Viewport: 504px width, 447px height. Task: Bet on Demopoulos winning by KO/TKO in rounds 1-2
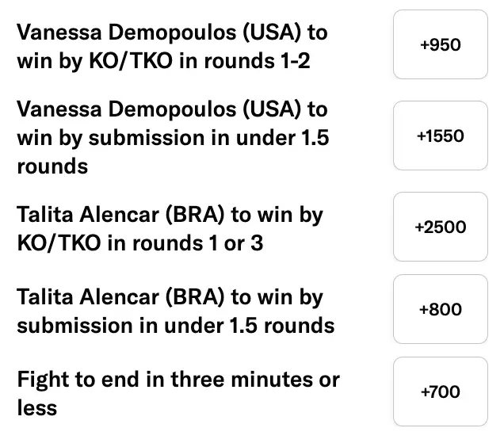440,45
